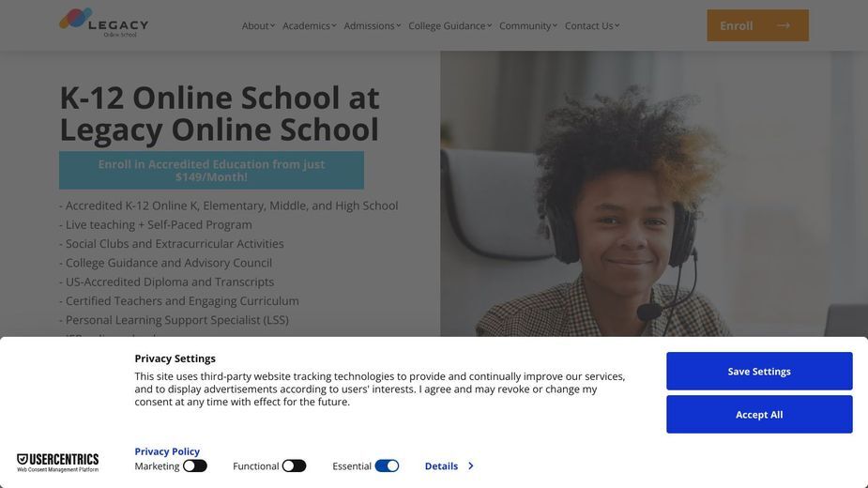The height and width of the screenshot is (488, 868).
Task: Click the orange Enroll button
Action: pyautogui.click(x=757, y=25)
